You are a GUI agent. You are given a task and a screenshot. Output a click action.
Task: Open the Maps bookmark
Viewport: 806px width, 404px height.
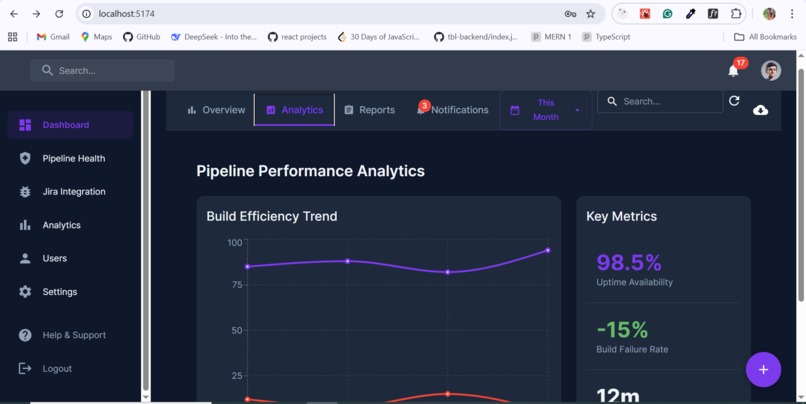97,36
